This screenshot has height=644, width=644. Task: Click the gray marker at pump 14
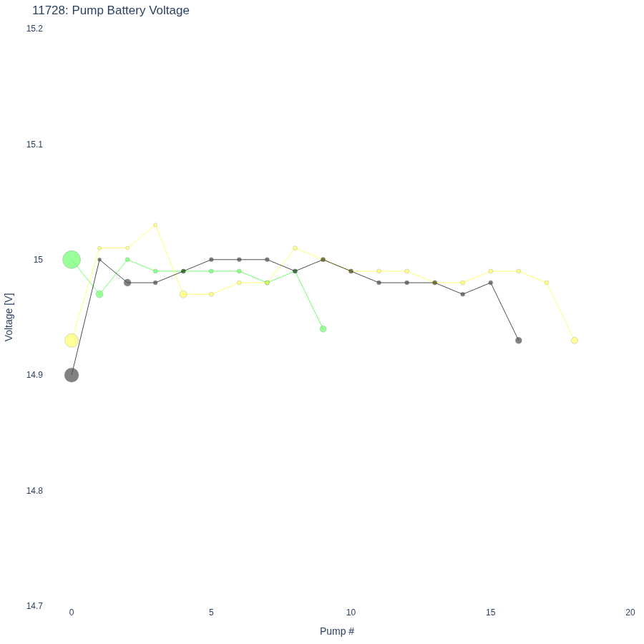[x=462, y=294]
